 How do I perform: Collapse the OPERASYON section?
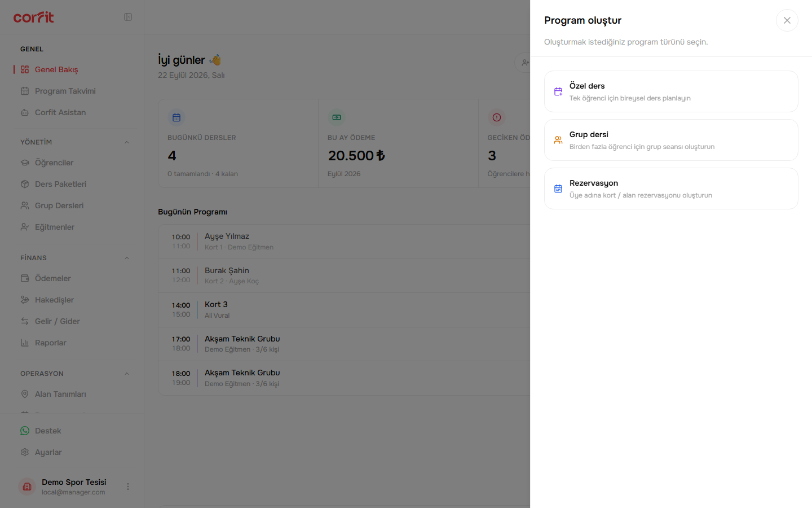(x=127, y=374)
